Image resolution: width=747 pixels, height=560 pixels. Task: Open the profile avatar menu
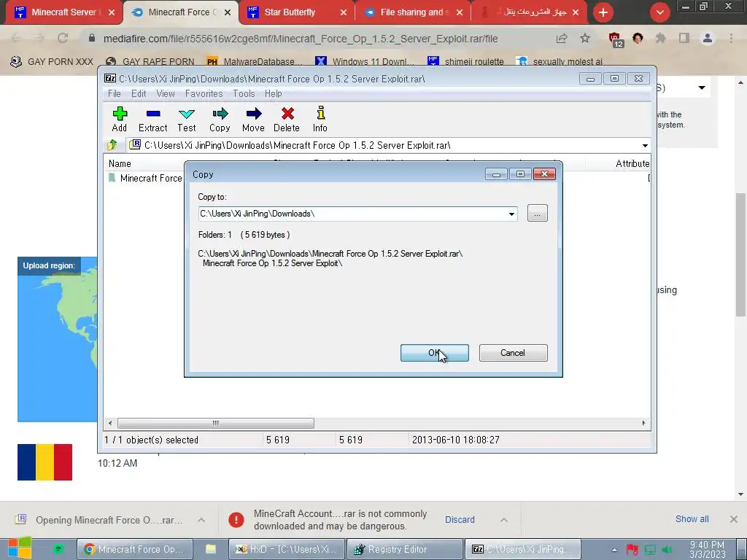pos(708,38)
